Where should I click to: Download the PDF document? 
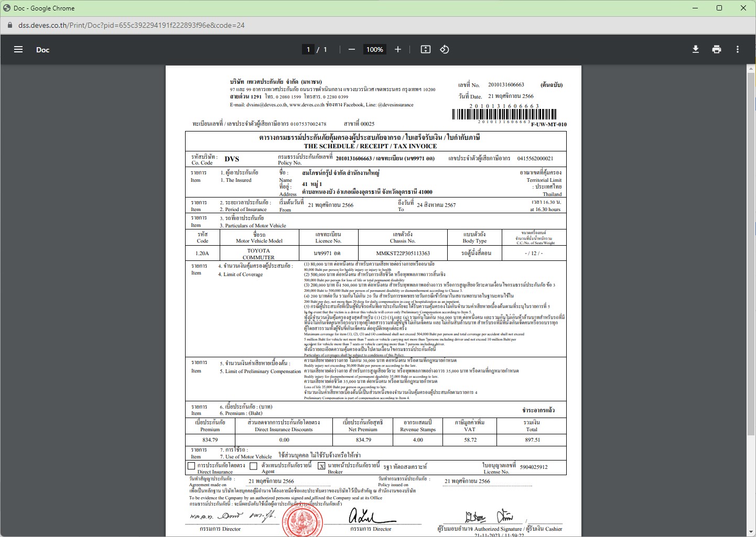(x=696, y=49)
